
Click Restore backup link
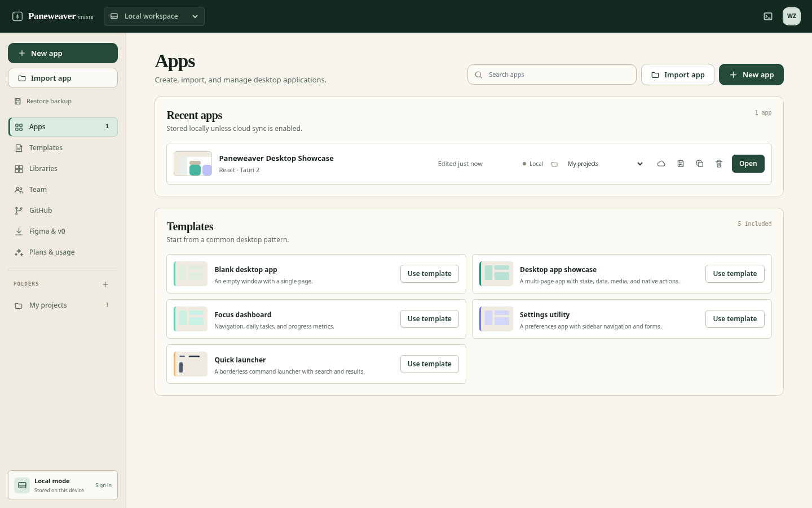point(43,101)
